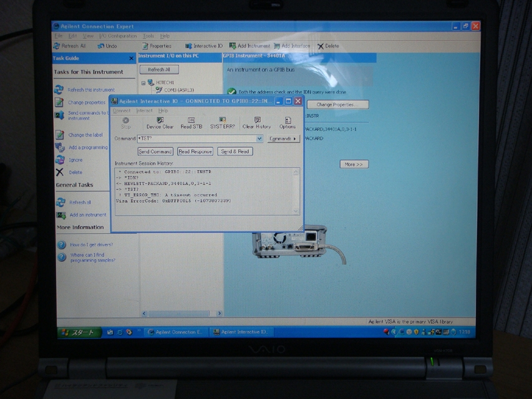The height and width of the screenshot is (399, 532).
Task: Open the I/O Configuration menu
Action: (x=118, y=36)
